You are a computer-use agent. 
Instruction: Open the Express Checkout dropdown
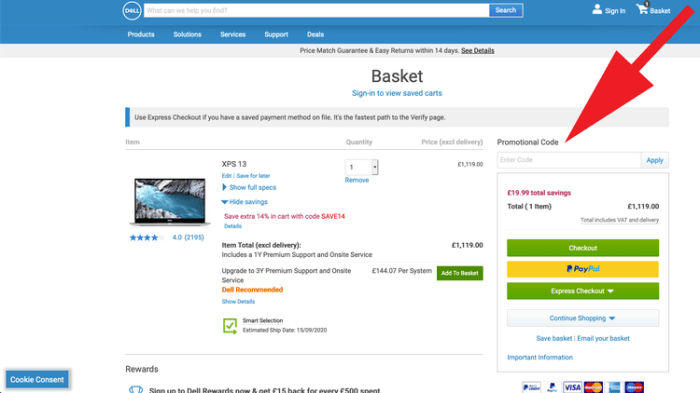(583, 291)
